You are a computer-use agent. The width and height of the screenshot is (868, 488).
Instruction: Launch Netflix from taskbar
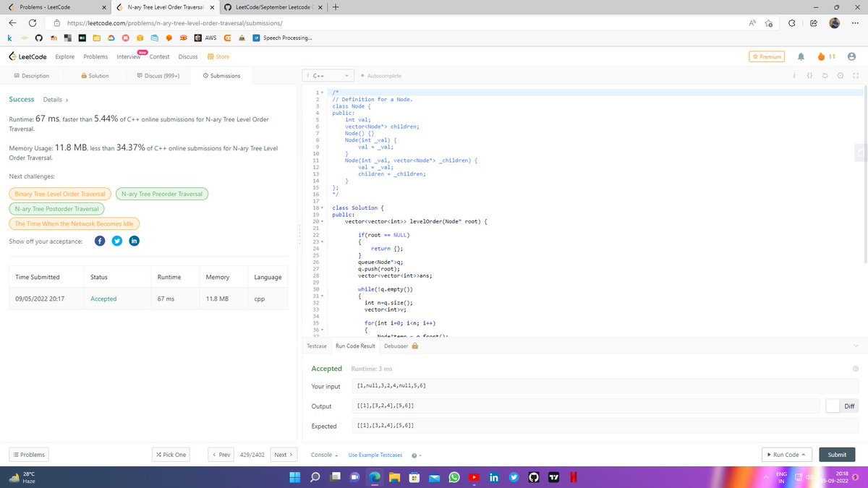pyautogui.click(x=572, y=478)
